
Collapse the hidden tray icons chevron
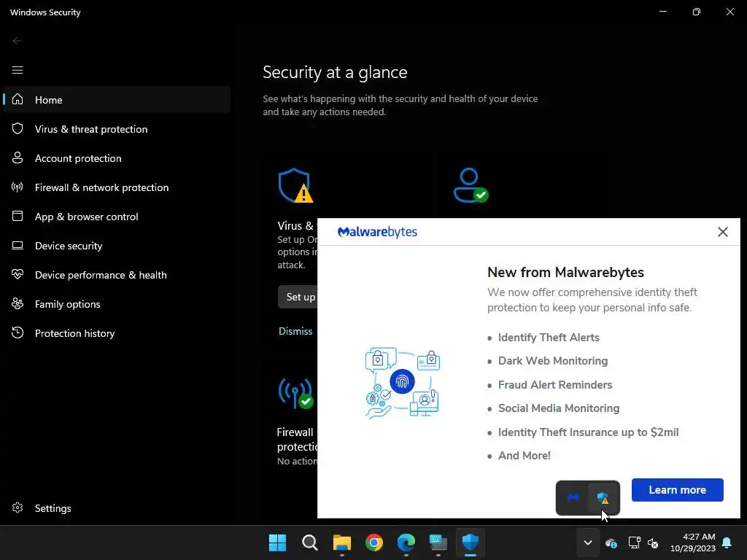588,542
